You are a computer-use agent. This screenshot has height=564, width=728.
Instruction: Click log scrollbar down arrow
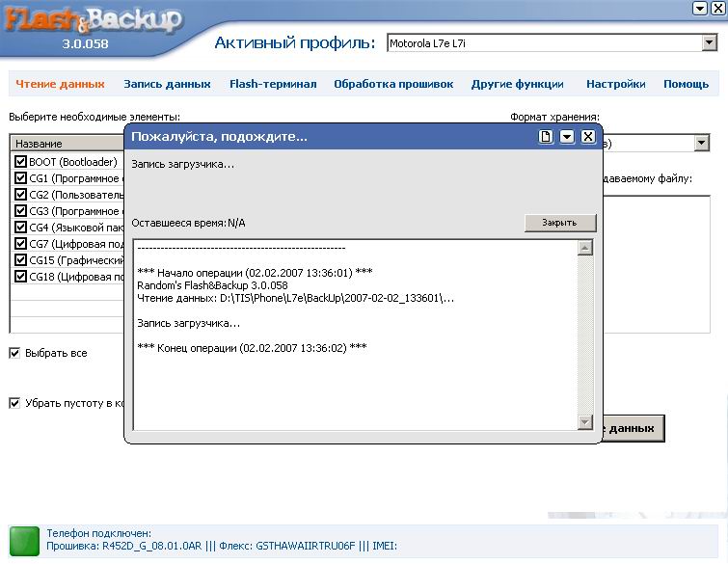coord(585,421)
